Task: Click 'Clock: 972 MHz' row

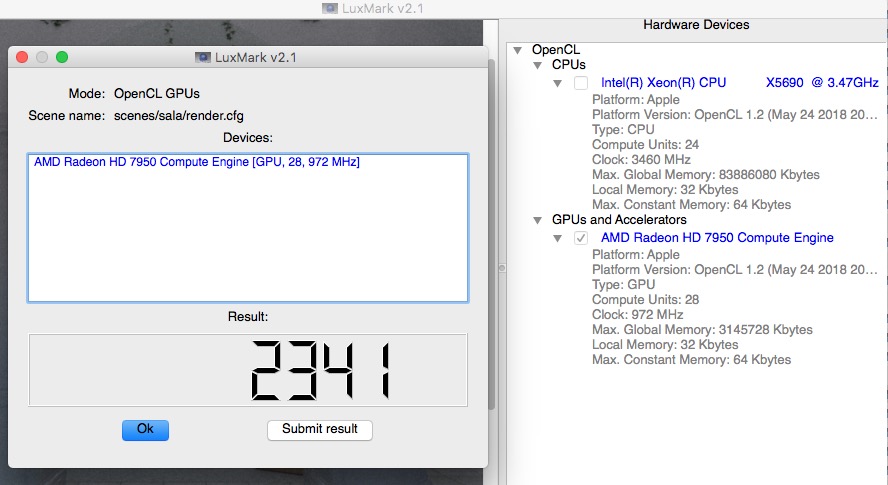Action: pos(637,314)
